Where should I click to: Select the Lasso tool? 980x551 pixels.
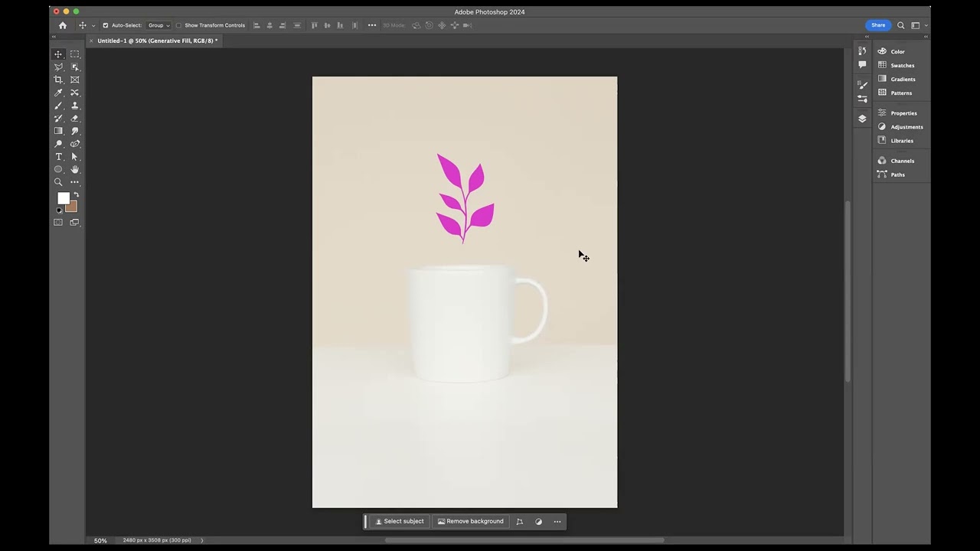tap(58, 67)
